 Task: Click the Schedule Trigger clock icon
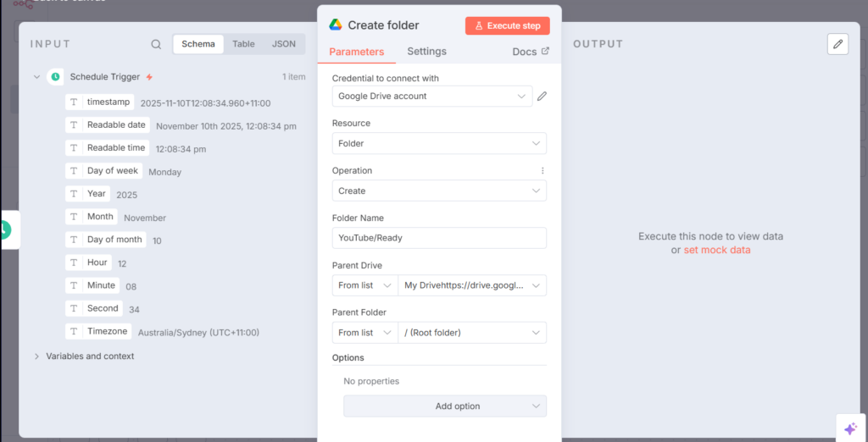point(55,77)
